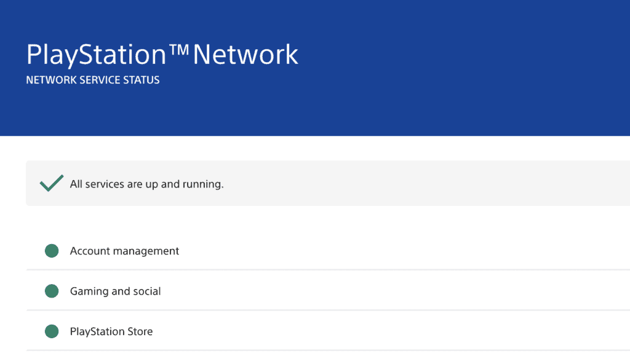This screenshot has width=630, height=364.
Task: Click the PlayStation Network heading
Action: (x=162, y=55)
